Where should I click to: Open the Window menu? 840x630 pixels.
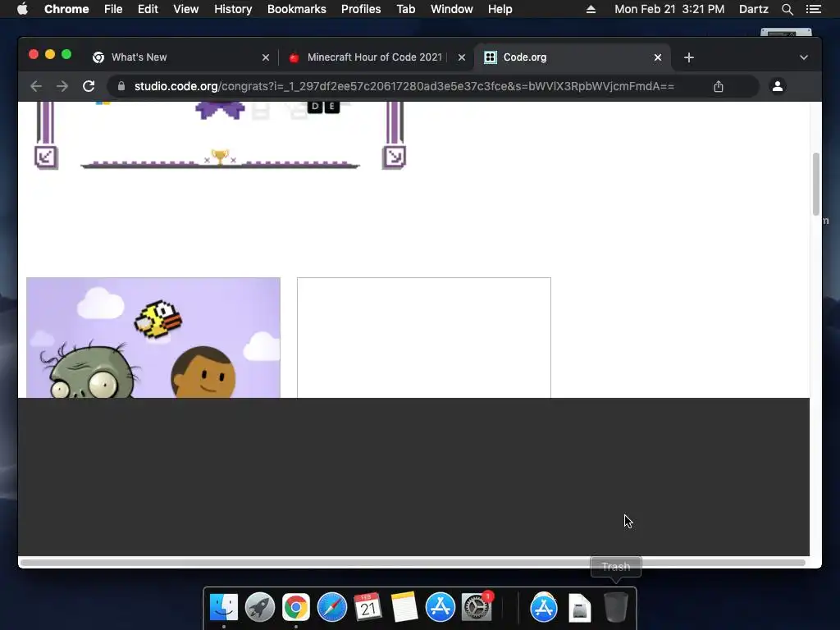pyautogui.click(x=452, y=9)
